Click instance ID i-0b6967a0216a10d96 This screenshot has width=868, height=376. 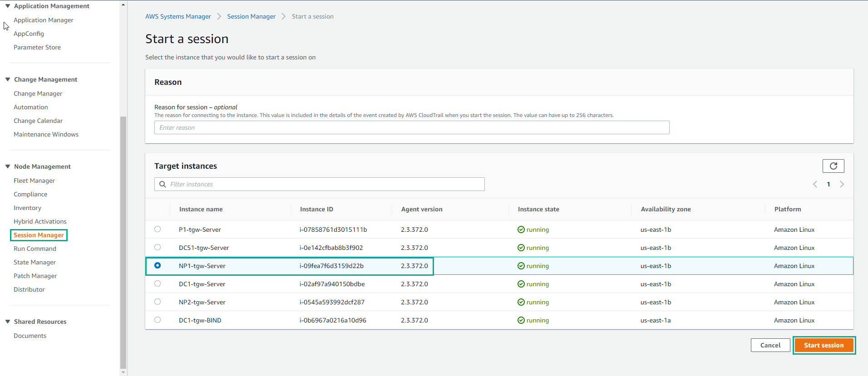click(333, 320)
